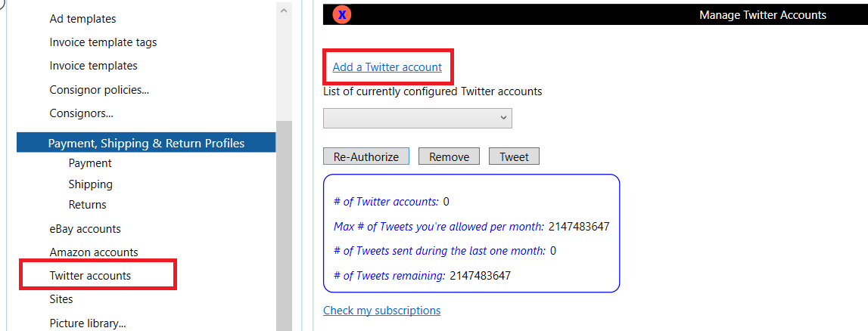Open Consignor policies...
868x331 pixels.
(x=99, y=89)
